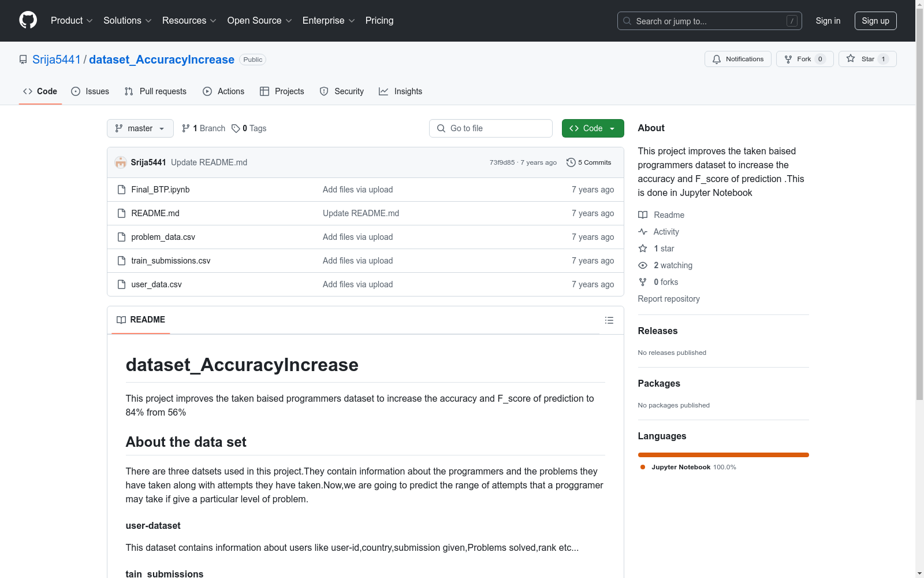Click the pulse icon beside Activity

tap(643, 232)
